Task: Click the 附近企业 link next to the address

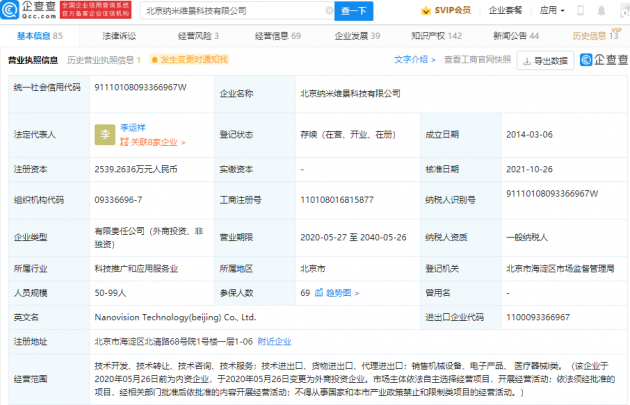Action: [275, 340]
